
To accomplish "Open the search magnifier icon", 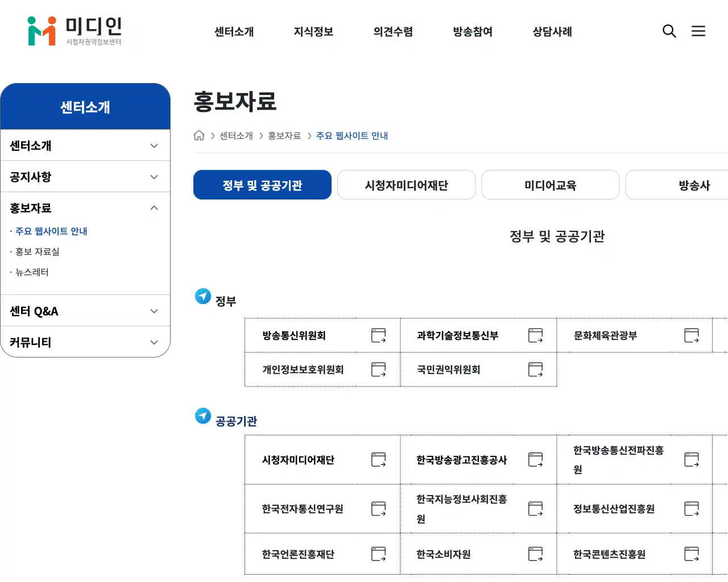I will (x=669, y=31).
